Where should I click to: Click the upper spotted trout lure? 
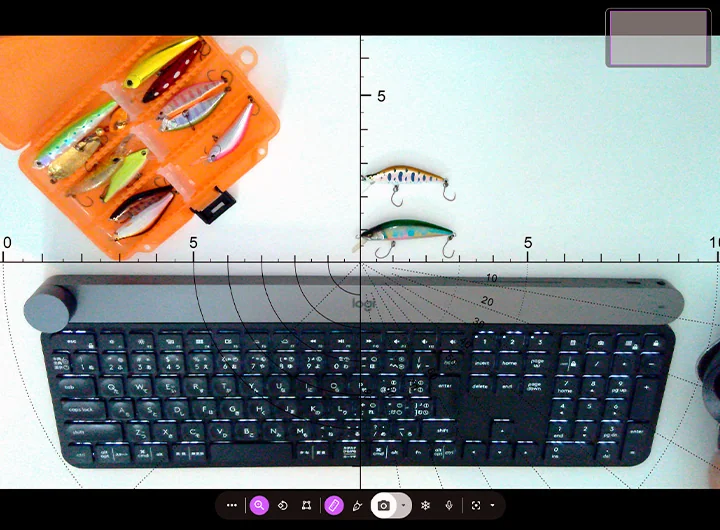pyautogui.click(x=403, y=178)
